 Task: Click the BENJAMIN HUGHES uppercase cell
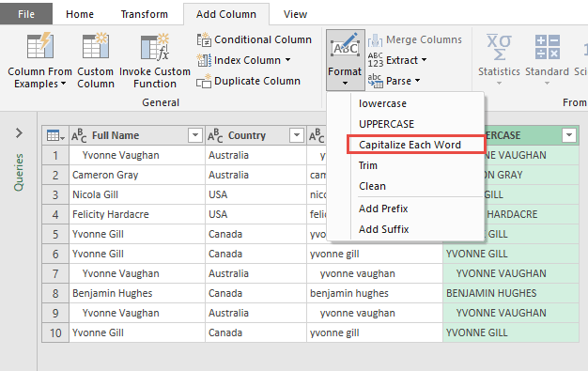click(511, 293)
